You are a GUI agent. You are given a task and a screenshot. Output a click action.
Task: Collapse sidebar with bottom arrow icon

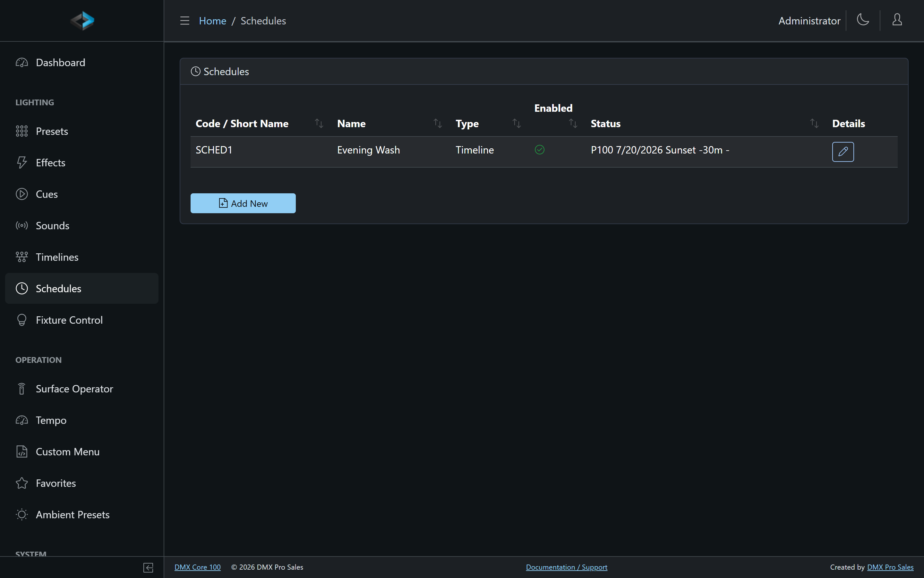tap(148, 568)
